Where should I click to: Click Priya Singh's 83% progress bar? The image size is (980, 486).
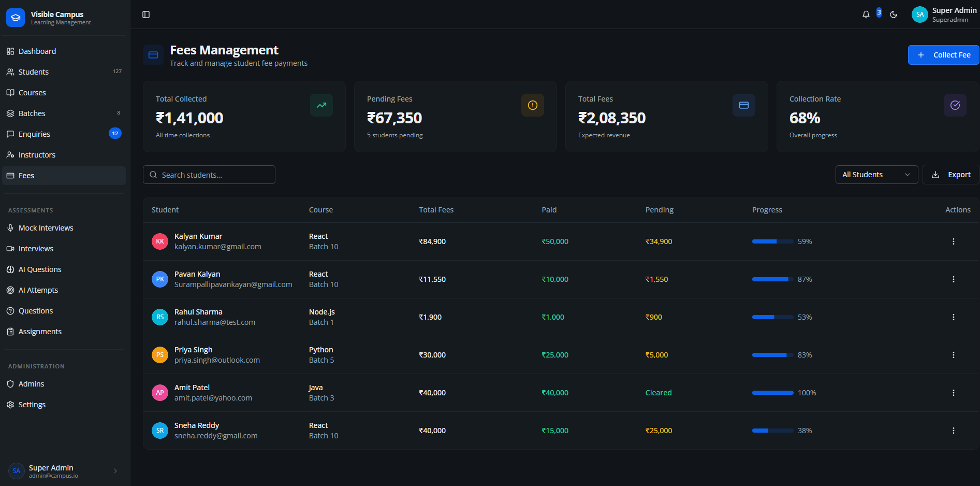772,355
